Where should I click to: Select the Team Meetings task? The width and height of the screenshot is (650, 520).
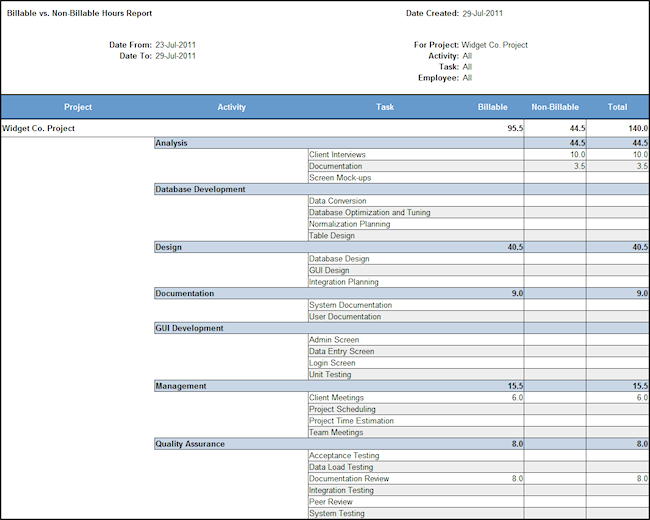click(x=336, y=433)
